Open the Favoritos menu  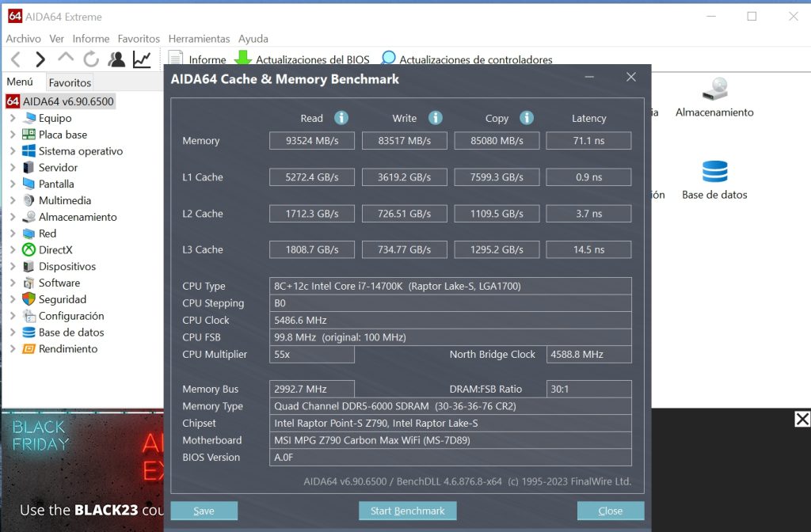click(139, 39)
